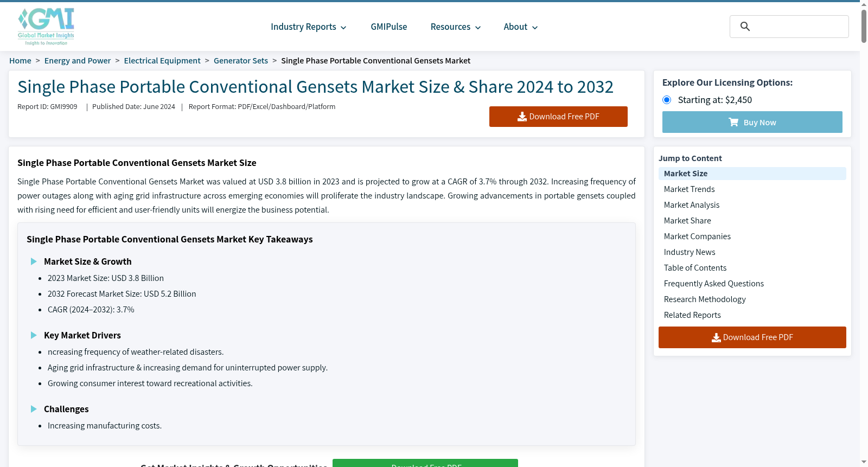868x467 pixels.
Task: Click "Report Format: PDF/Excel/Dashboard/Platform" text
Action: point(262,107)
